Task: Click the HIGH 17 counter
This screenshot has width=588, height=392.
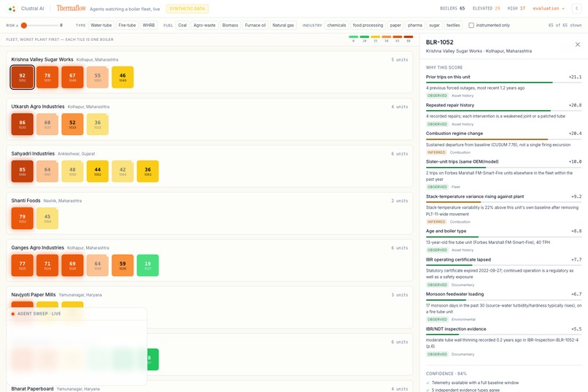Action: pyautogui.click(x=516, y=8)
